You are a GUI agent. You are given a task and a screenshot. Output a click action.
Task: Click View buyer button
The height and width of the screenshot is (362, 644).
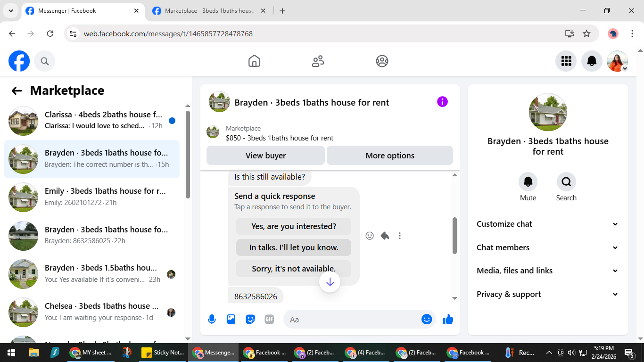[x=265, y=156]
